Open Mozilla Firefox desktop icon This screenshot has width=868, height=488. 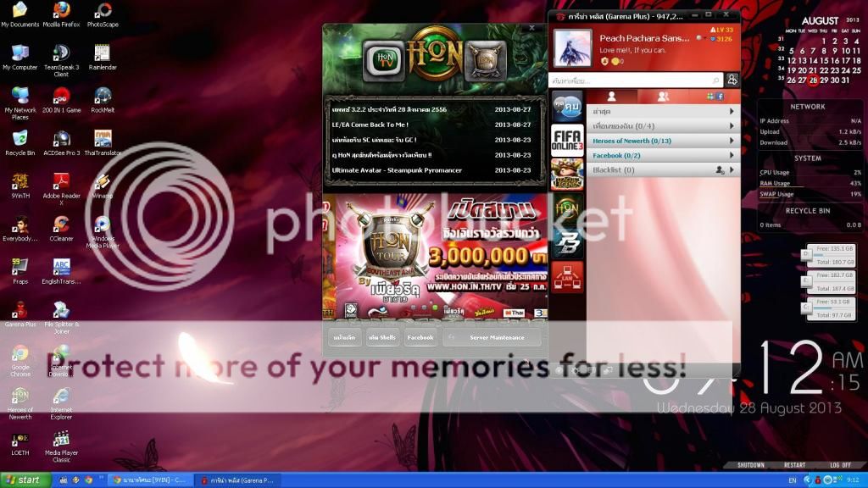click(x=61, y=14)
